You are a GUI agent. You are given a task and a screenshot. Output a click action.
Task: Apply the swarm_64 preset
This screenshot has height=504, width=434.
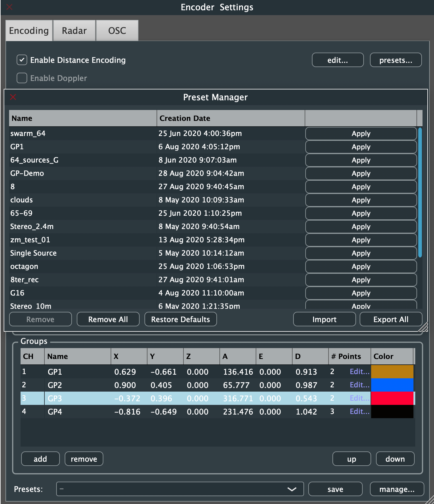361,134
